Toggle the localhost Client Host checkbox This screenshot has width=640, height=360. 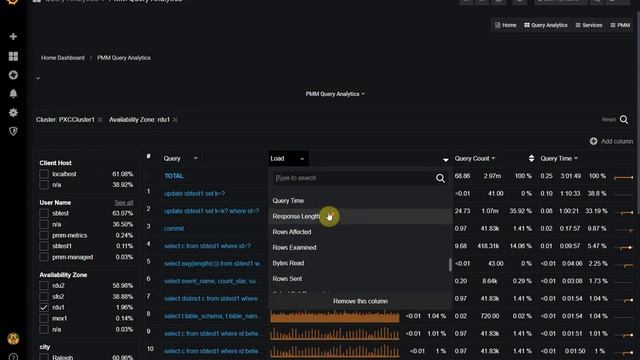coord(44,174)
